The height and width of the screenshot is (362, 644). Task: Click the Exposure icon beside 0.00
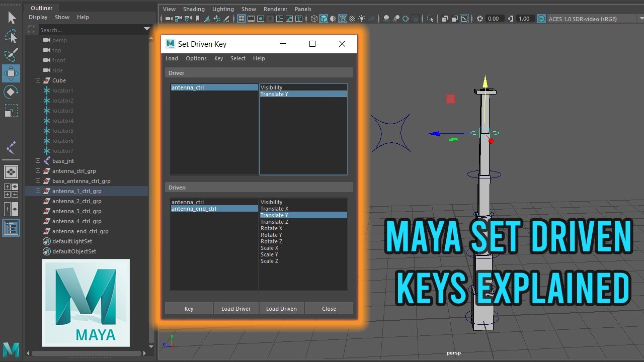(x=479, y=19)
